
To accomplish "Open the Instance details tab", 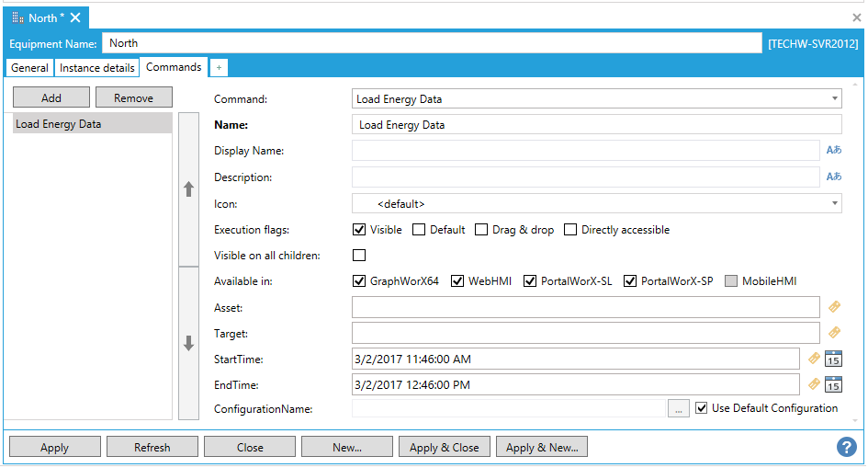I will 97,68.
